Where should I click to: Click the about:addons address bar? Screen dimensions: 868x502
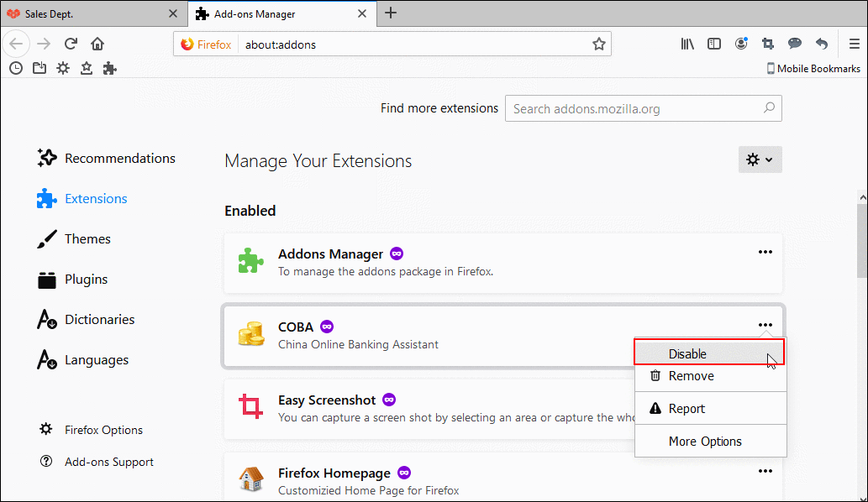coord(415,44)
